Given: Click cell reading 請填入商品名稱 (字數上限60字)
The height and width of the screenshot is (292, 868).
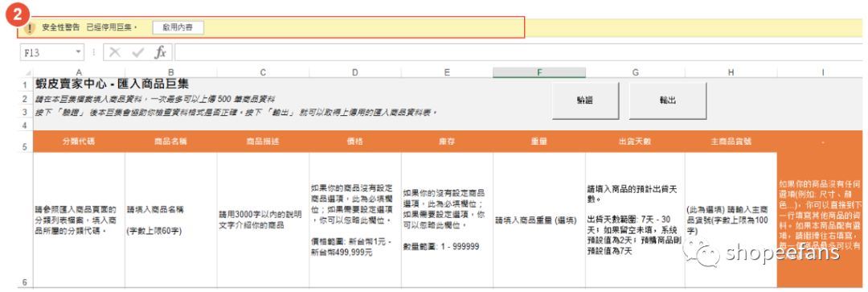Looking at the screenshot, I should pyautogui.click(x=171, y=220).
